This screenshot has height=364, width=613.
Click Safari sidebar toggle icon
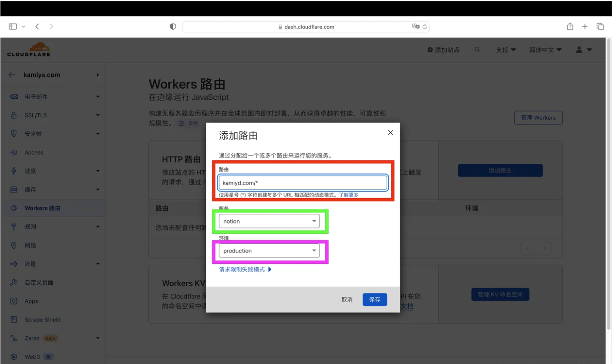[13, 27]
